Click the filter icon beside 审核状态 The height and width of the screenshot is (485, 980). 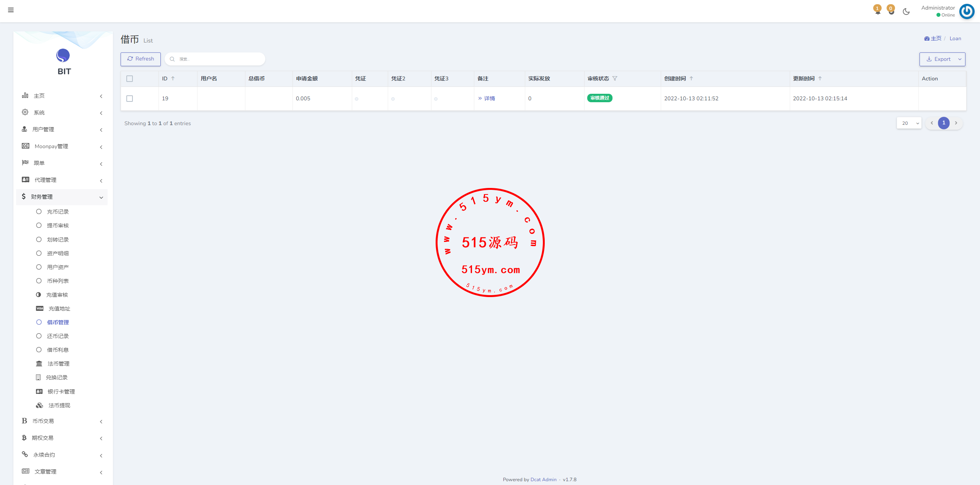(x=615, y=78)
